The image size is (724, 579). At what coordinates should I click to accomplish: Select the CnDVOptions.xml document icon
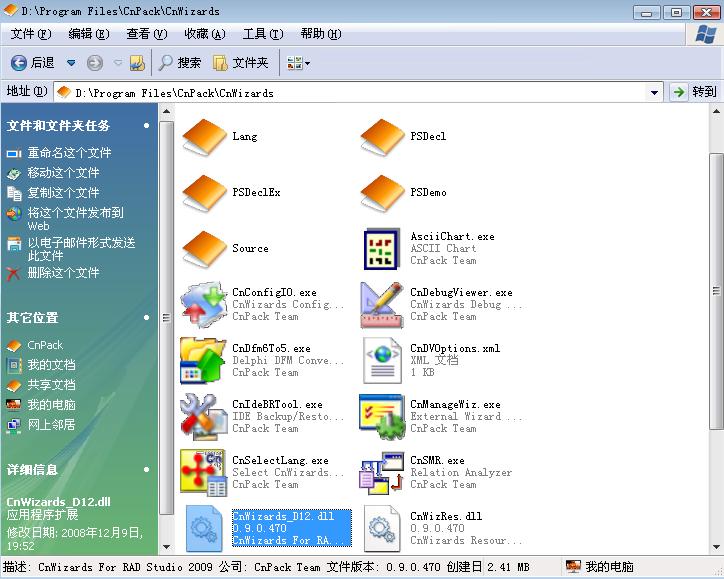pyautogui.click(x=382, y=361)
